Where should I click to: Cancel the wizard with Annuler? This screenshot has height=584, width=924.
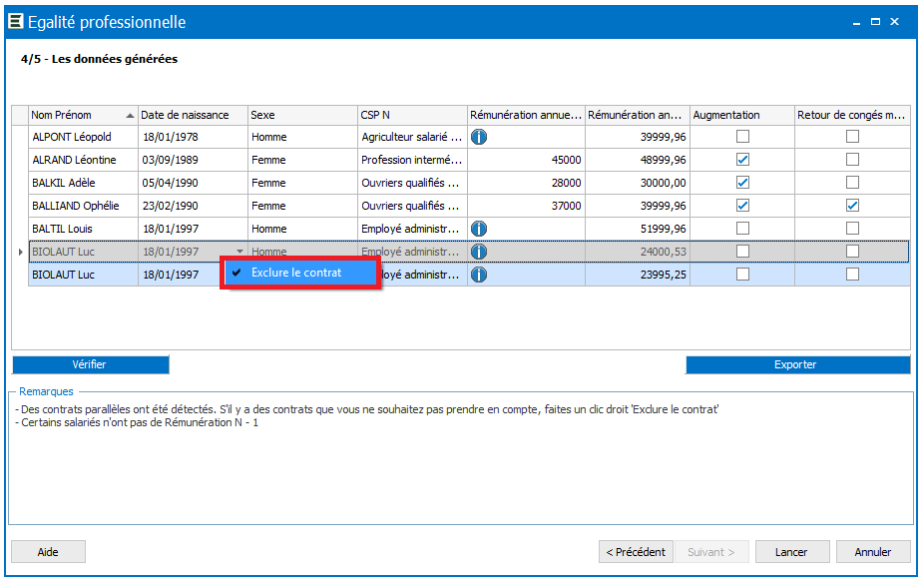[x=873, y=552]
